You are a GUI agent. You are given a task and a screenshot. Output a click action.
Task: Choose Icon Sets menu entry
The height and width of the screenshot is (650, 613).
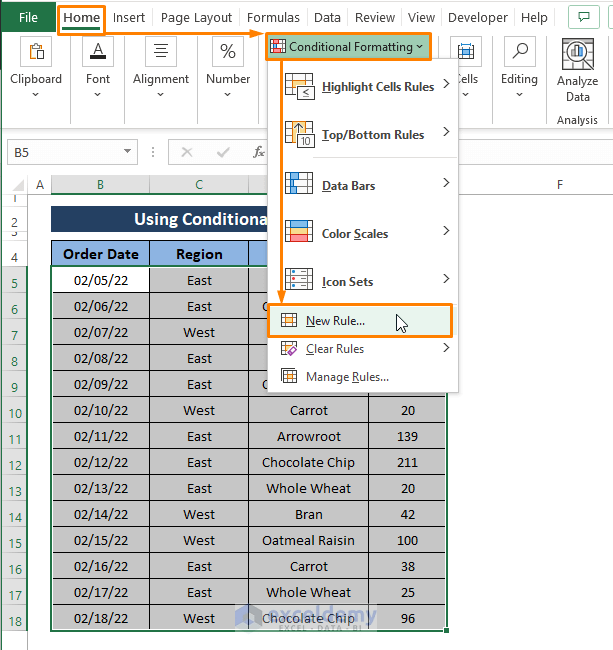(363, 279)
